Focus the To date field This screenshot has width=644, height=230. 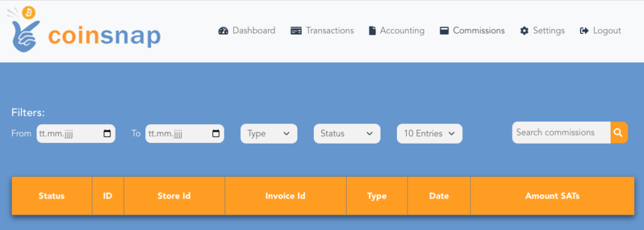tap(185, 134)
